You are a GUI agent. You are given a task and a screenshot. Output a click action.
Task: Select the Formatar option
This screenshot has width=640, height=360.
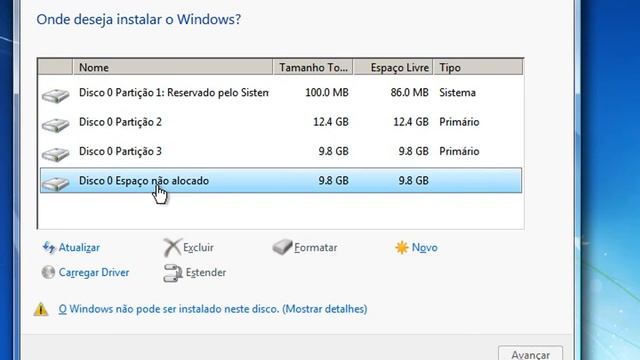[316, 247]
